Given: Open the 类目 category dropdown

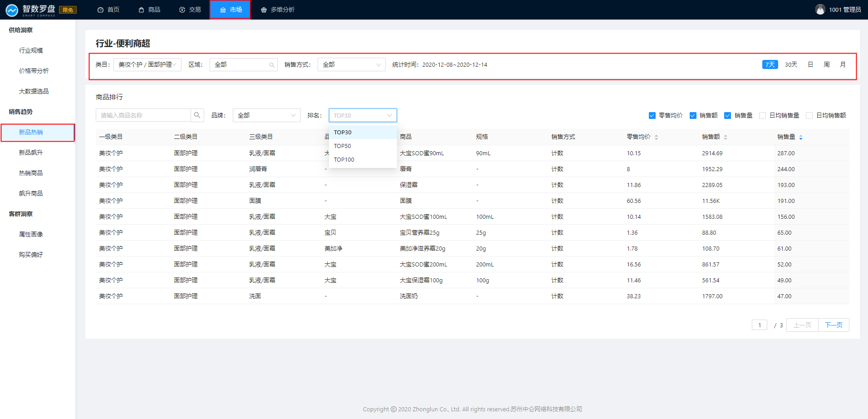Looking at the screenshot, I should tap(147, 64).
